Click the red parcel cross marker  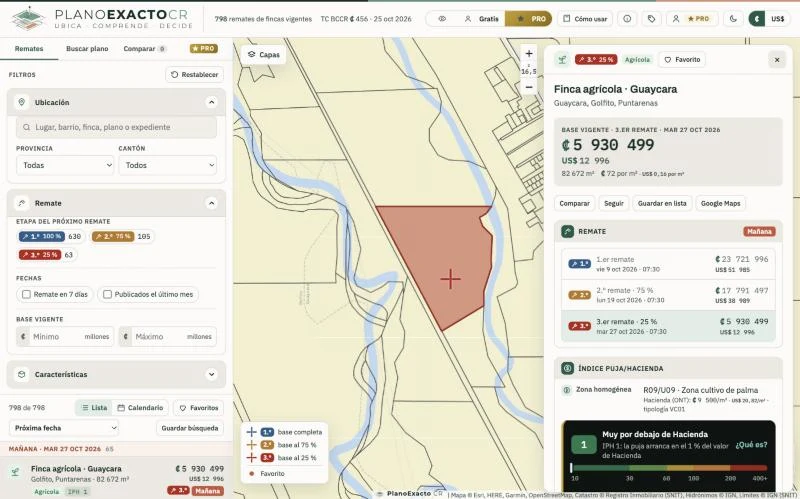coord(450,279)
